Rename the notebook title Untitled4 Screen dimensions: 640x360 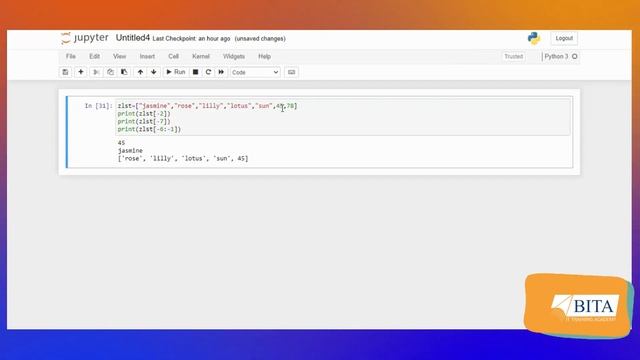(133, 38)
